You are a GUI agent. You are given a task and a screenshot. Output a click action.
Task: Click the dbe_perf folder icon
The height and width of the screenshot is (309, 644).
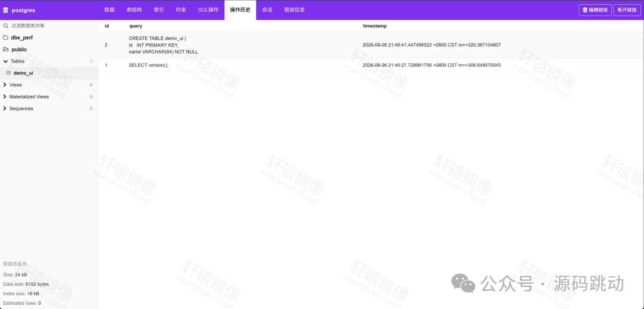click(6, 38)
